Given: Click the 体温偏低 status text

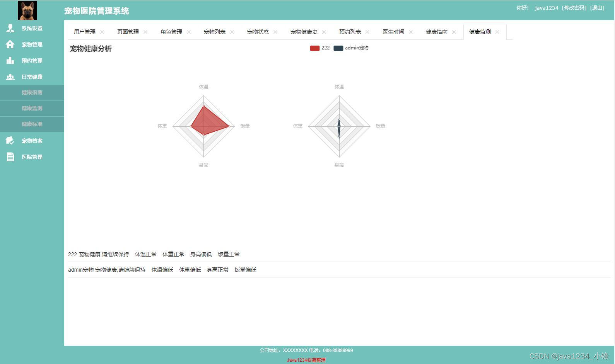Looking at the screenshot, I should [162, 270].
